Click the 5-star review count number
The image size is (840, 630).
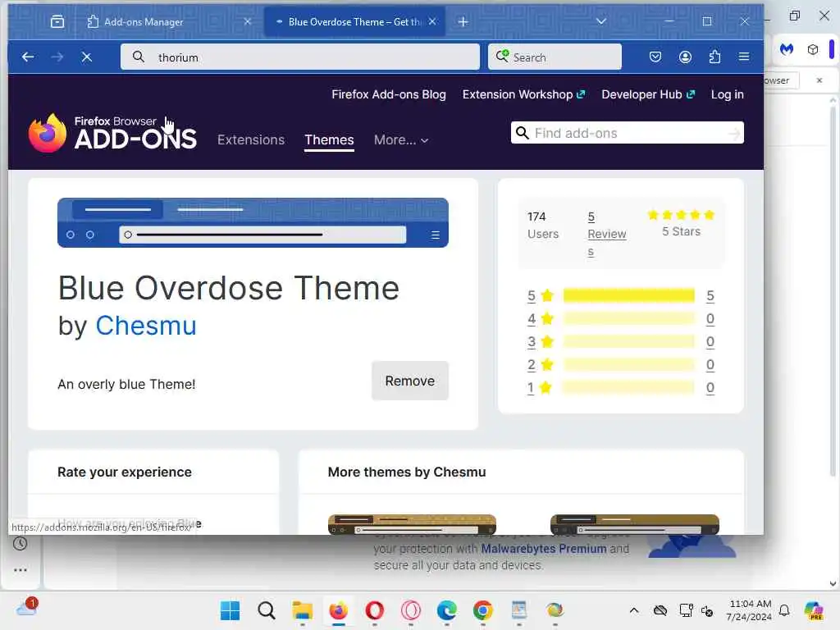click(x=710, y=295)
